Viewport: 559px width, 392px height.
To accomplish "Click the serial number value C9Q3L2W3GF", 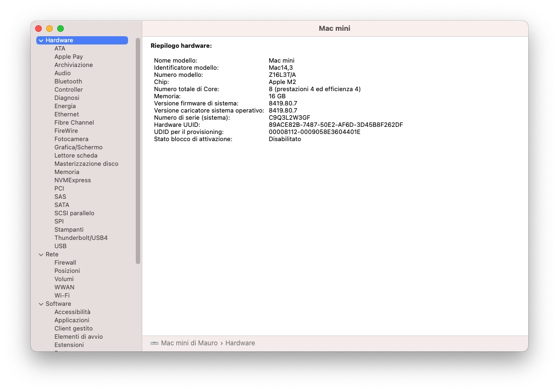I will pyautogui.click(x=289, y=117).
